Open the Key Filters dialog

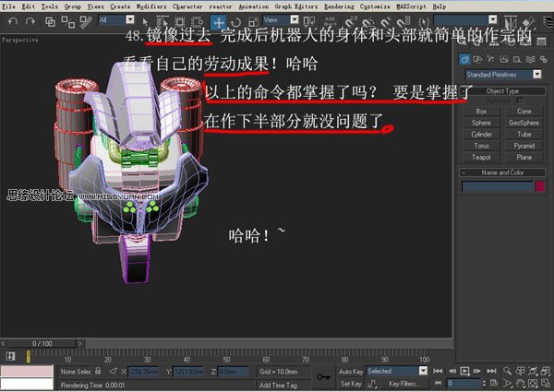[404, 384]
